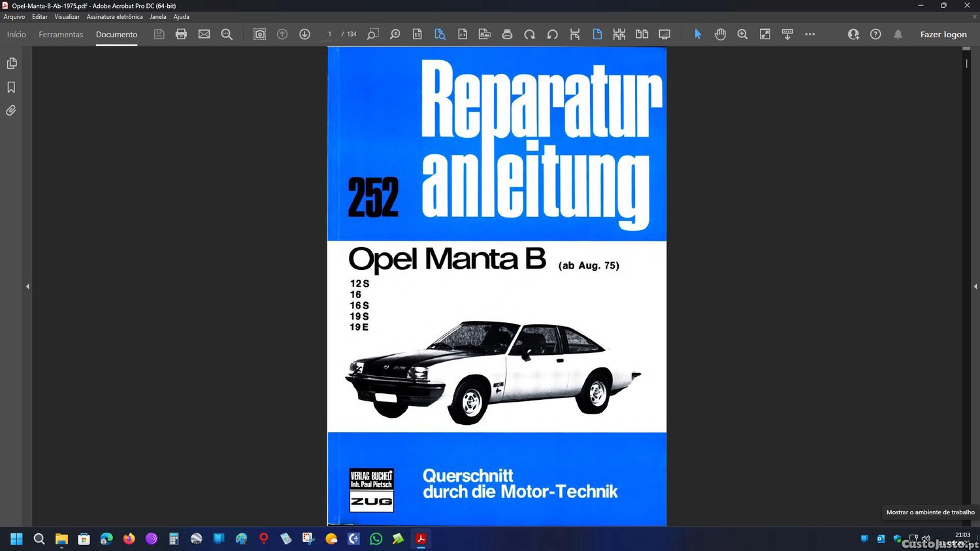Open the bookmarks panel in sidebar

point(12,87)
